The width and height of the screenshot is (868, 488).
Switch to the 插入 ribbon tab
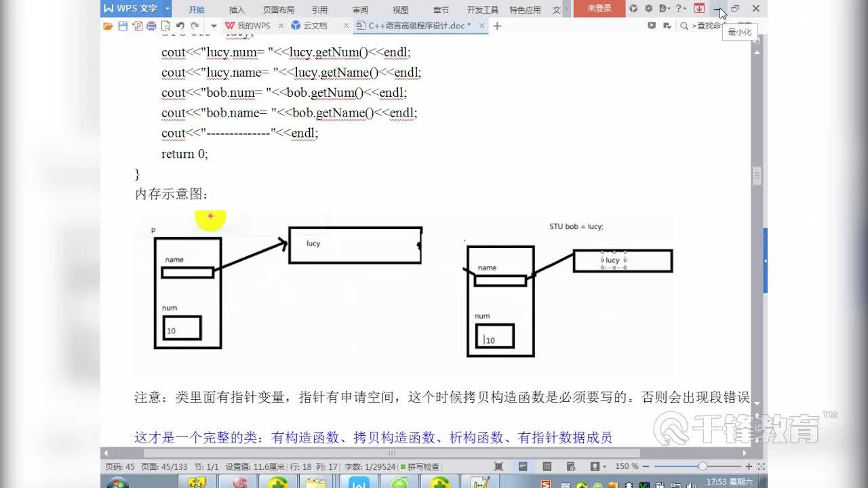(x=236, y=9)
